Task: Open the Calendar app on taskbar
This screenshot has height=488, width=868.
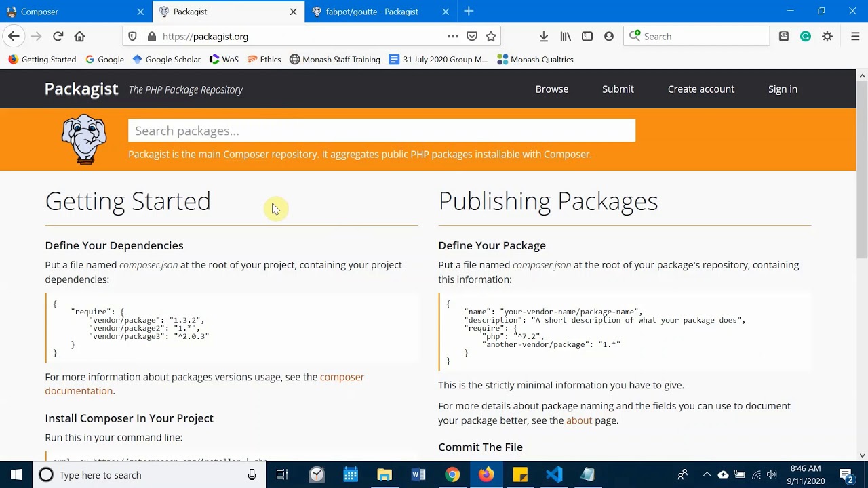Action: 351,474
